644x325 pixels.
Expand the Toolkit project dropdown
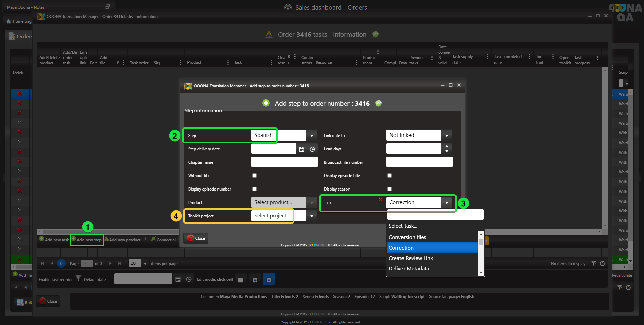pos(312,216)
